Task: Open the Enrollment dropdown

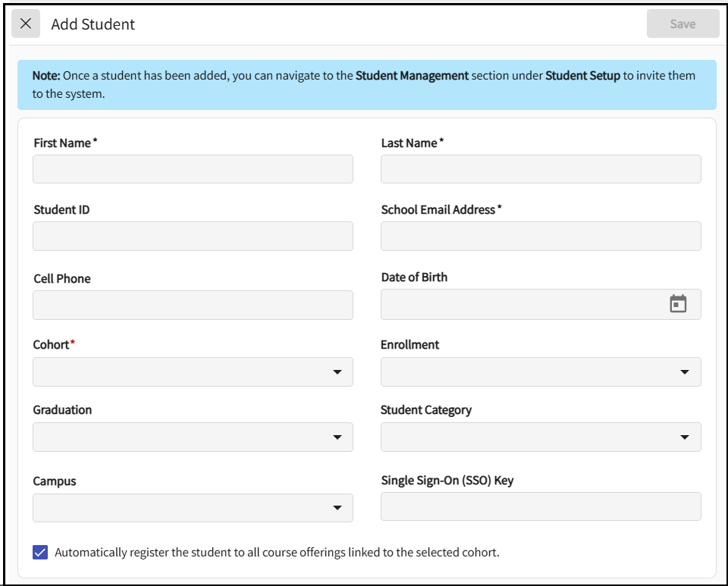Action: coord(540,371)
